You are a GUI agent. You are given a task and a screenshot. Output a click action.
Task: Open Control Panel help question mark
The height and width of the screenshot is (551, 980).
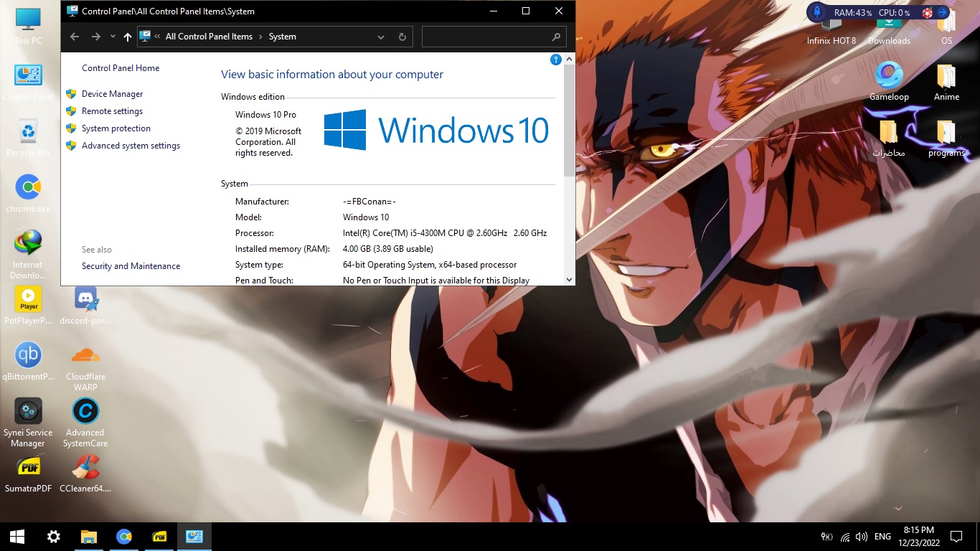[555, 60]
